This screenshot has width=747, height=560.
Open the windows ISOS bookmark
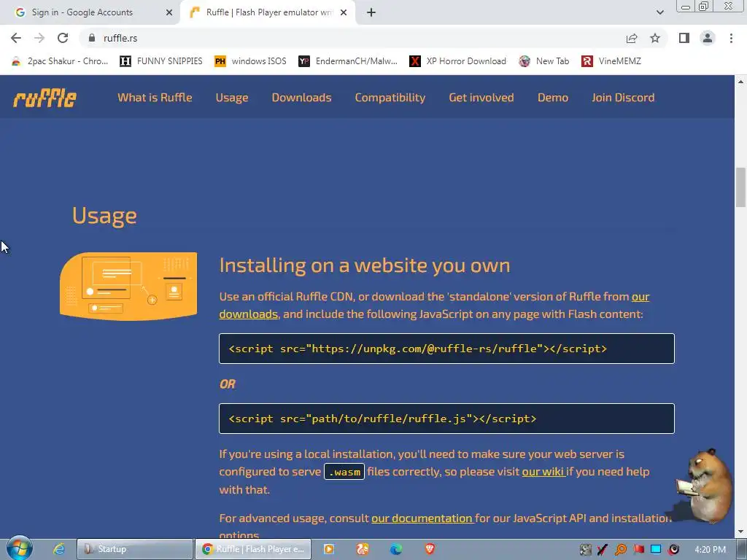click(251, 61)
